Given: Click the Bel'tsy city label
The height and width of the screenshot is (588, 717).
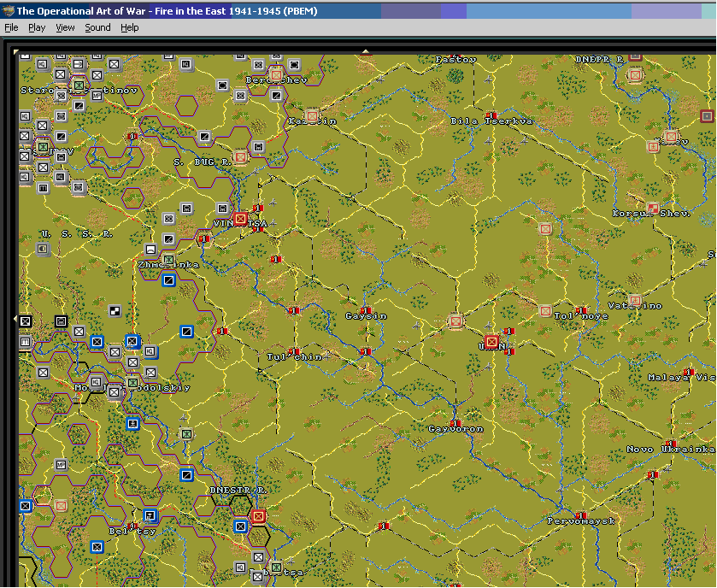Looking at the screenshot, I should 132,532.
